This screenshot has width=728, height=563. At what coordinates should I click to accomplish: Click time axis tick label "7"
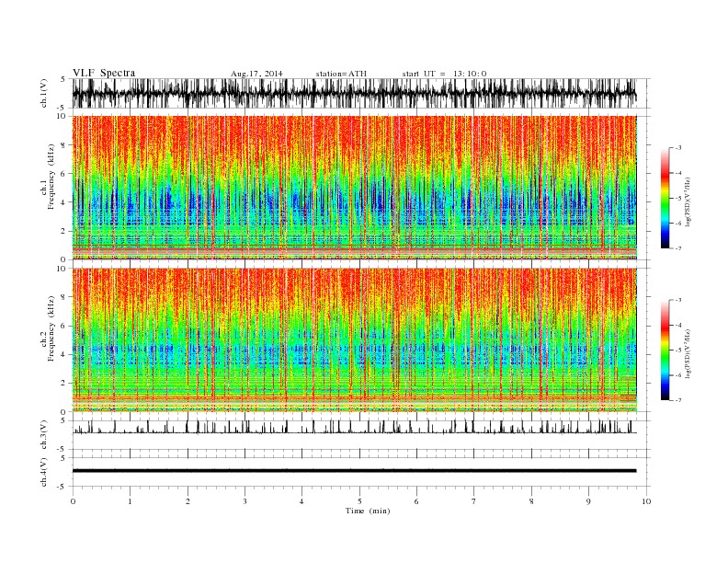(473, 501)
